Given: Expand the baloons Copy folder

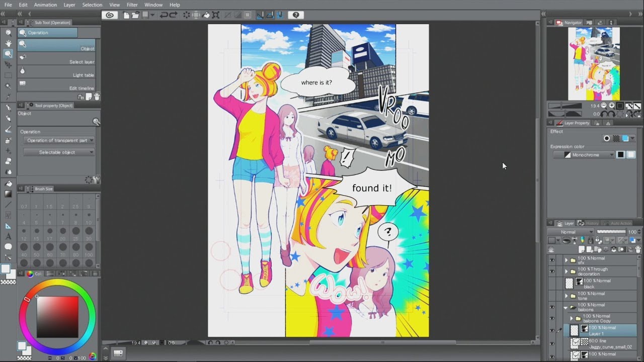Looking at the screenshot, I should click(x=572, y=318).
